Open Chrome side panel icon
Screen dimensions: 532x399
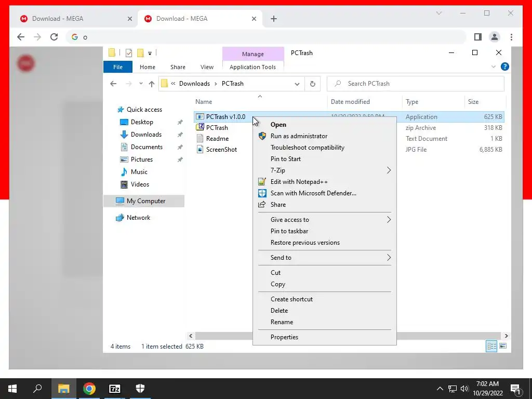[x=478, y=37]
